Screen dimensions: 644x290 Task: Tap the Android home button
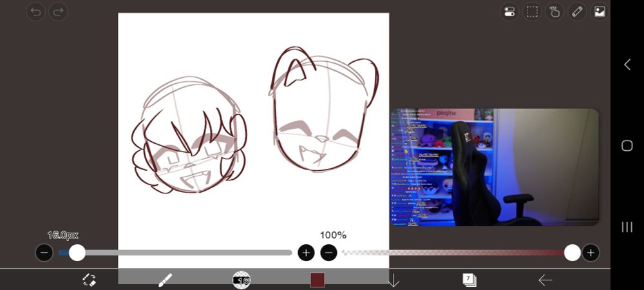(x=627, y=146)
